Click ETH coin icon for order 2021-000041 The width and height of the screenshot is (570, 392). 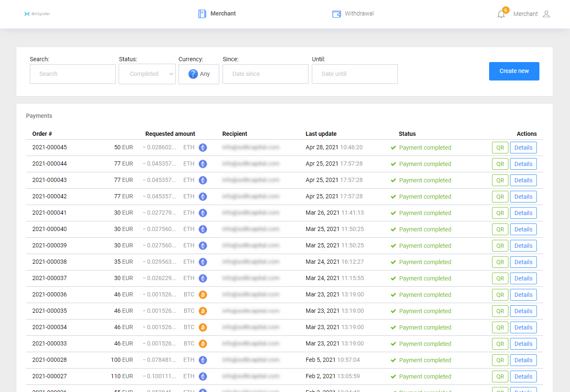[x=203, y=213]
